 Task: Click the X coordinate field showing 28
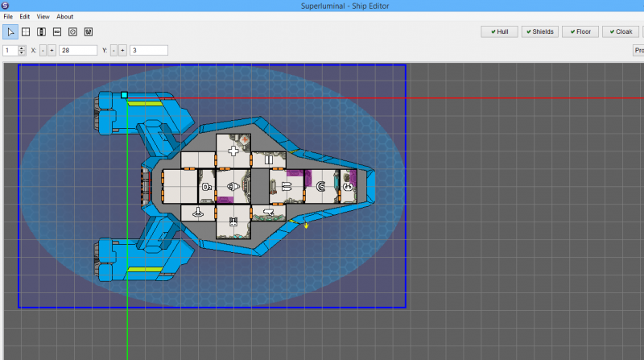78,51
